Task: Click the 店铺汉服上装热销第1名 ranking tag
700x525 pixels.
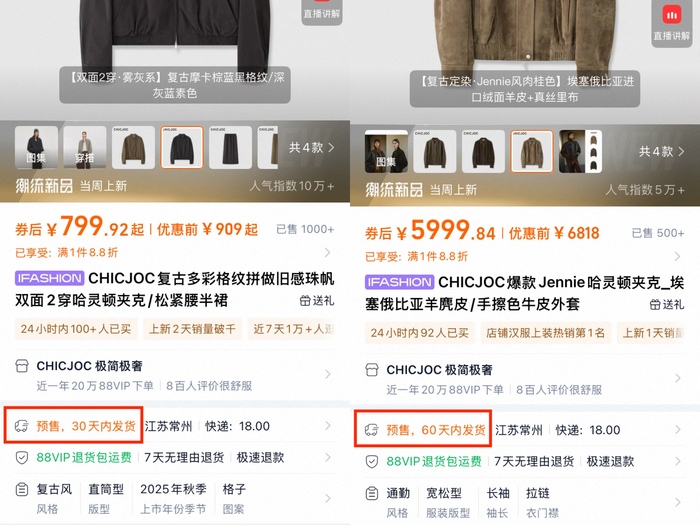Action: pyautogui.click(x=545, y=333)
